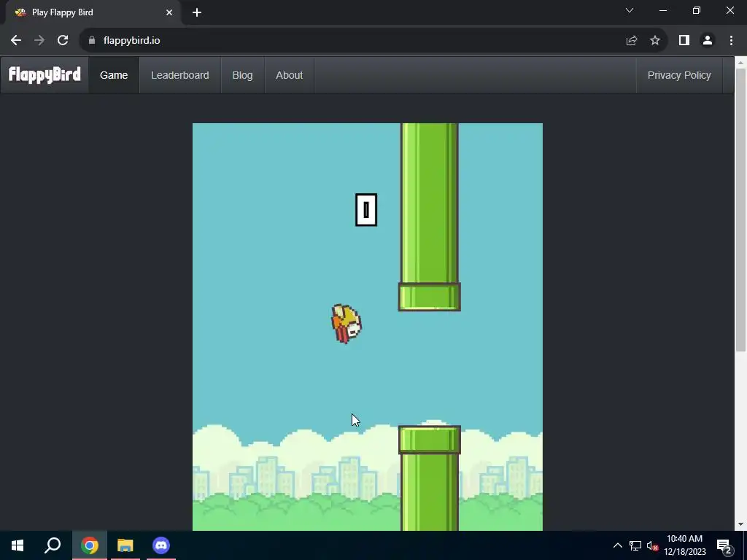Click the page vertical scrollbar thumb

coord(740,209)
